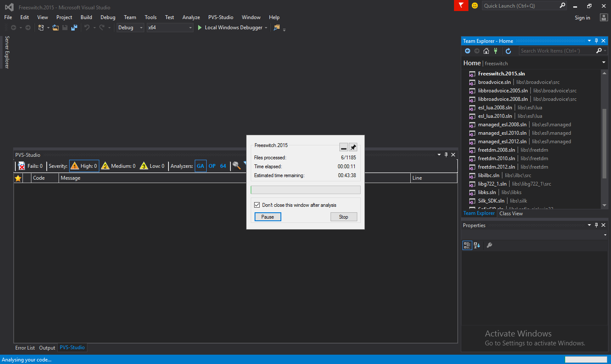Screen dimensions: 611x364
Task: Click the Open File folder toolbar icon
Action: click(x=56, y=28)
